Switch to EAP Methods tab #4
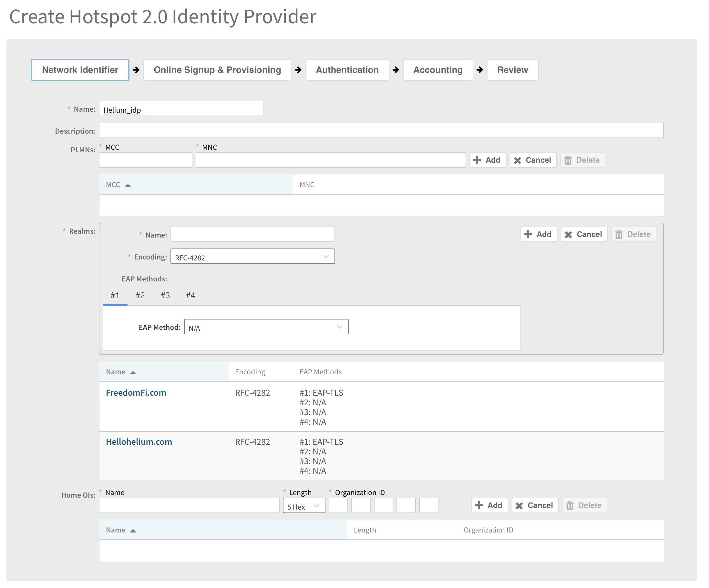Viewport: 709px width, 588px height. [190, 295]
